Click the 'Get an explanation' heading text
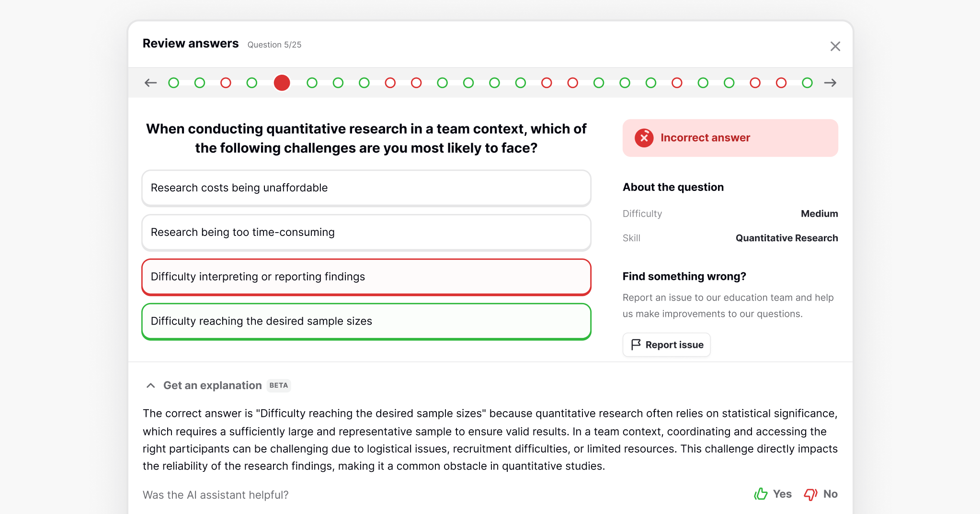The height and width of the screenshot is (514, 980). [x=212, y=386]
